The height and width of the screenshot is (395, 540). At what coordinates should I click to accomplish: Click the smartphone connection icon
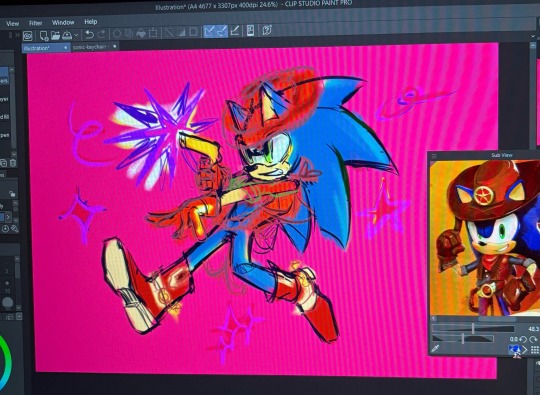(251, 31)
